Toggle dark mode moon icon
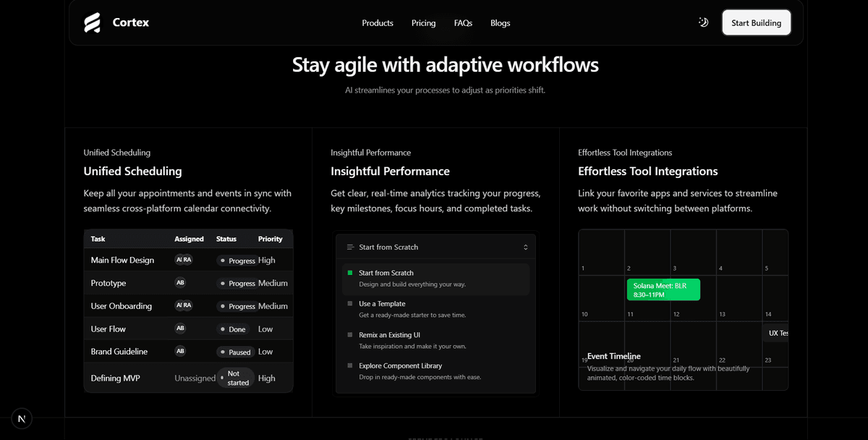 point(703,22)
